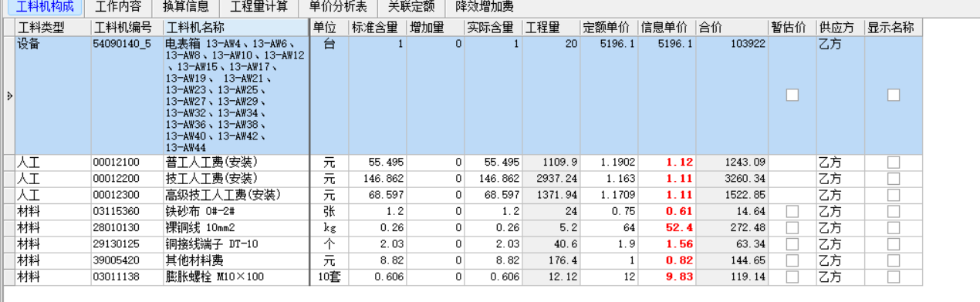Switch to the 工料机构成 tab
Image resolution: width=980 pixels, height=302 pixels.
pos(45,7)
